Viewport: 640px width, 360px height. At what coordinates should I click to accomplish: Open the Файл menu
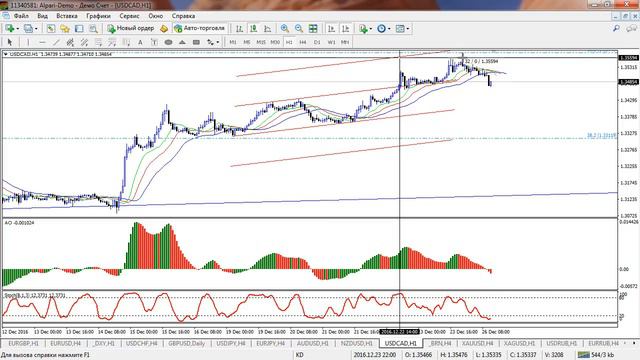(21, 16)
